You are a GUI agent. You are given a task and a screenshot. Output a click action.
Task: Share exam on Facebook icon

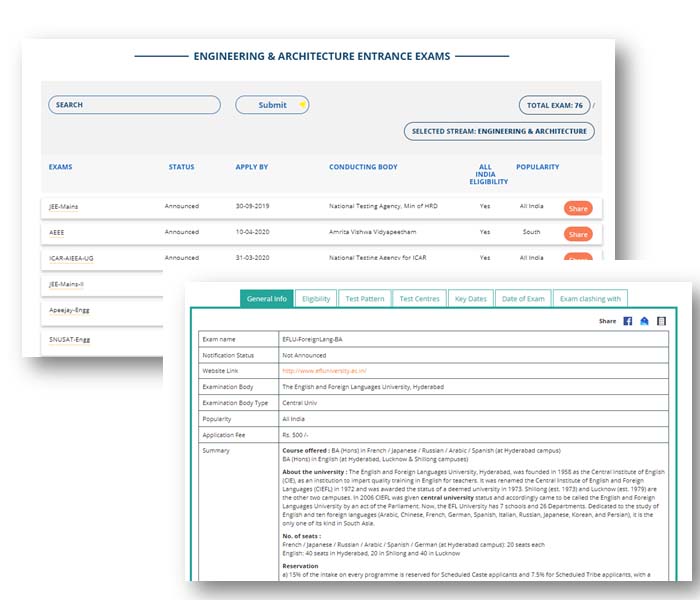pos(628,321)
